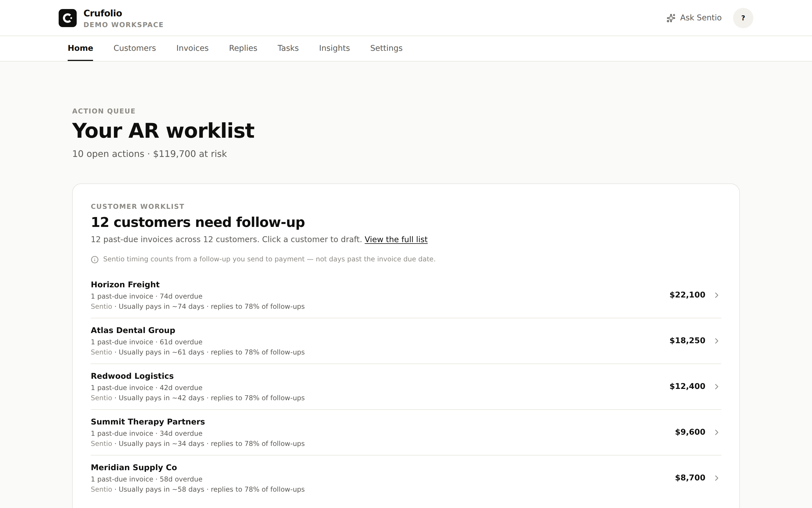Viewport: 812px width, 508px height.
Task: Click the '58d overdue' invoice line
Action: tap(147, 479)
